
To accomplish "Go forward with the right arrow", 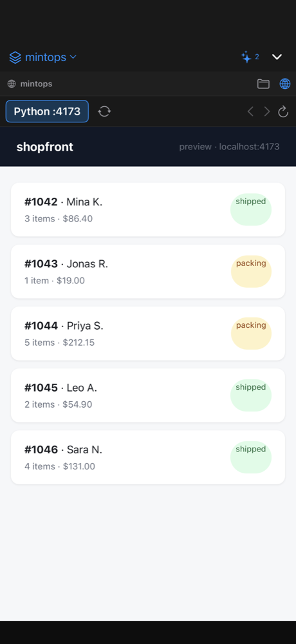I will [x=267, y=111].
